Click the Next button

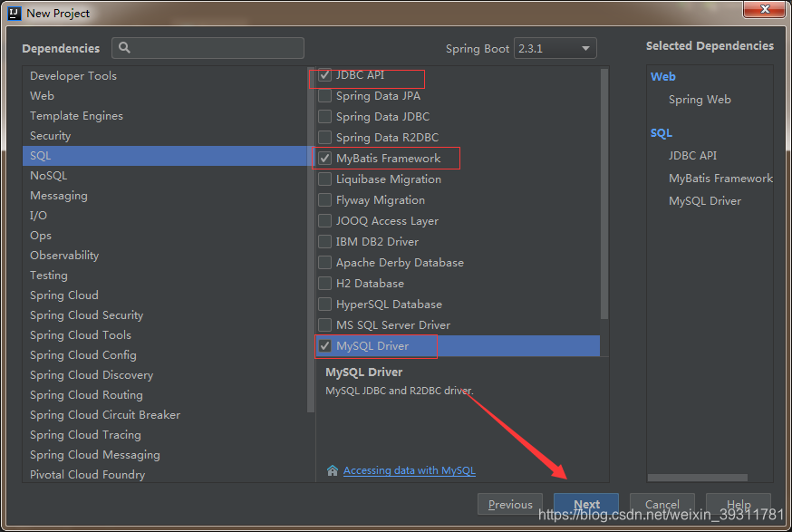[586, 504]
